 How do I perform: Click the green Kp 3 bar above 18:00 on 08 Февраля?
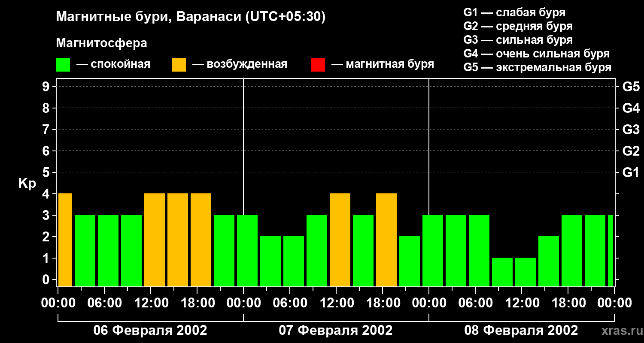click(572, 251)
